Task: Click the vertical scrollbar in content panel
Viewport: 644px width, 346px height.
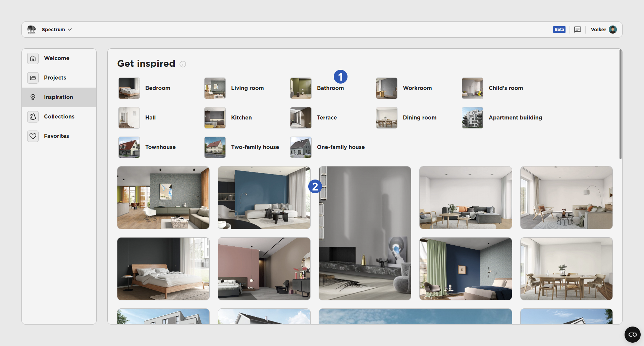Action: 620,105
